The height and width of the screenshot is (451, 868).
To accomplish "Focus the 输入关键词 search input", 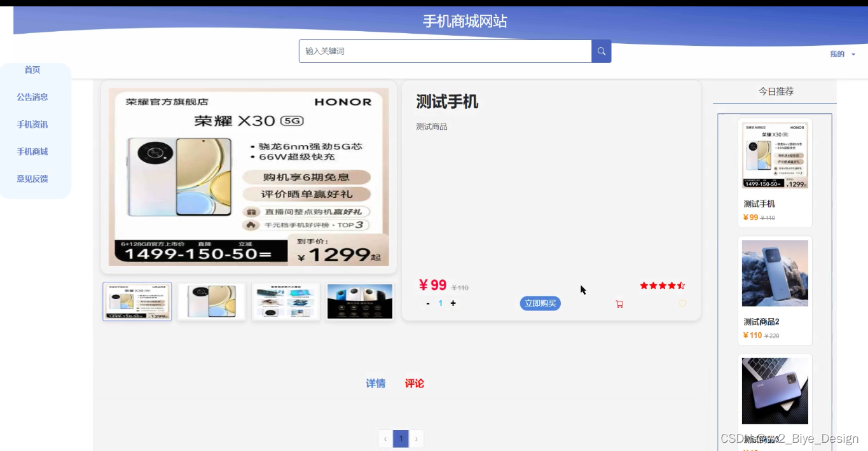I will pyautogui.click(x=445, y=51).
